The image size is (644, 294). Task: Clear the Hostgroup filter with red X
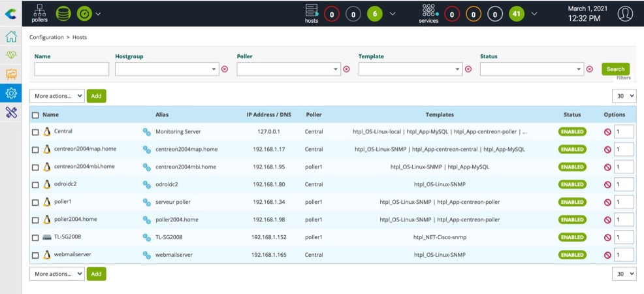coord(225,69)
